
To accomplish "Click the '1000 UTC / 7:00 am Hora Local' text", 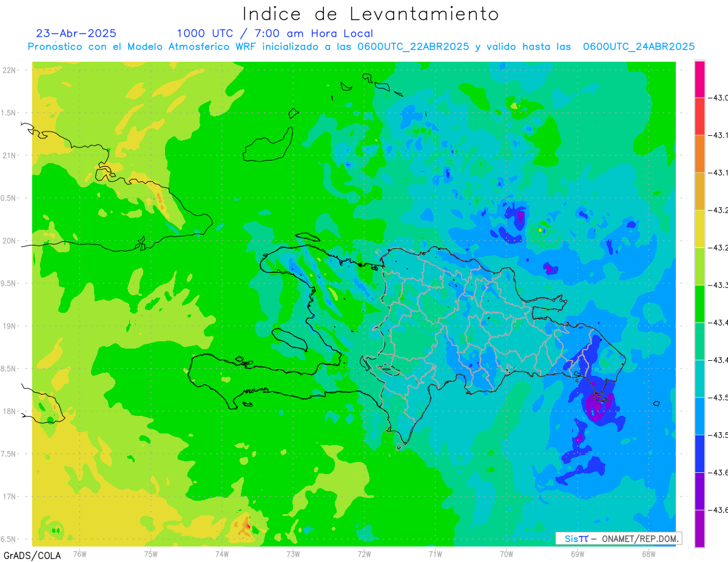I will click(x=275, y=34).
